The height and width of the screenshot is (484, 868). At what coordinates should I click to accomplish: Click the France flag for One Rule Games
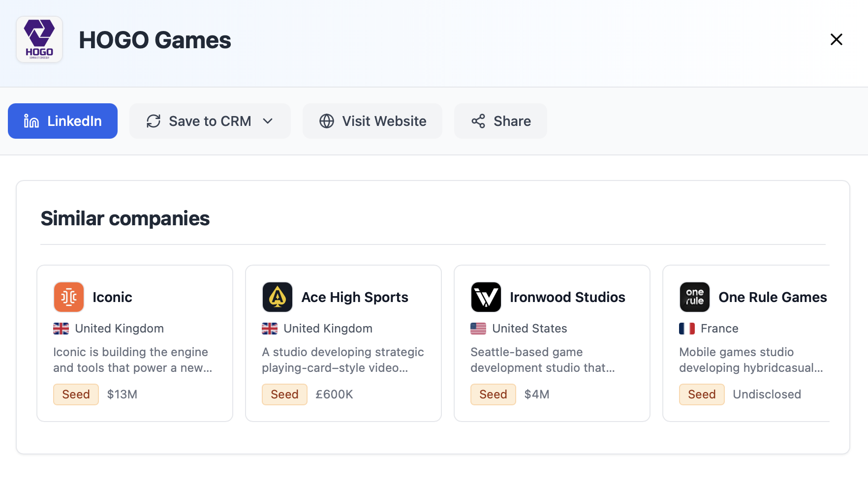[x=687, y=328]
